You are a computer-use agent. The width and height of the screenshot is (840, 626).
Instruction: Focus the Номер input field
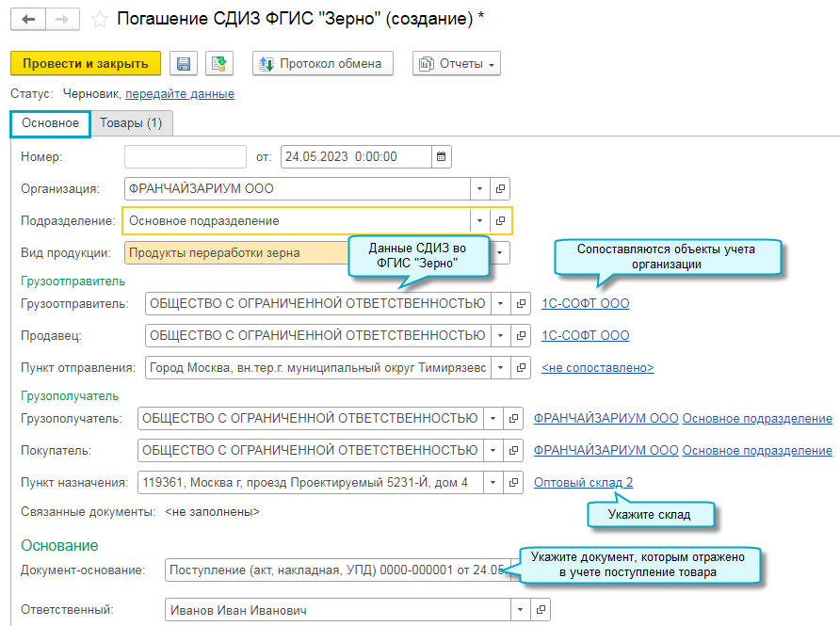(x=186, y=157)
